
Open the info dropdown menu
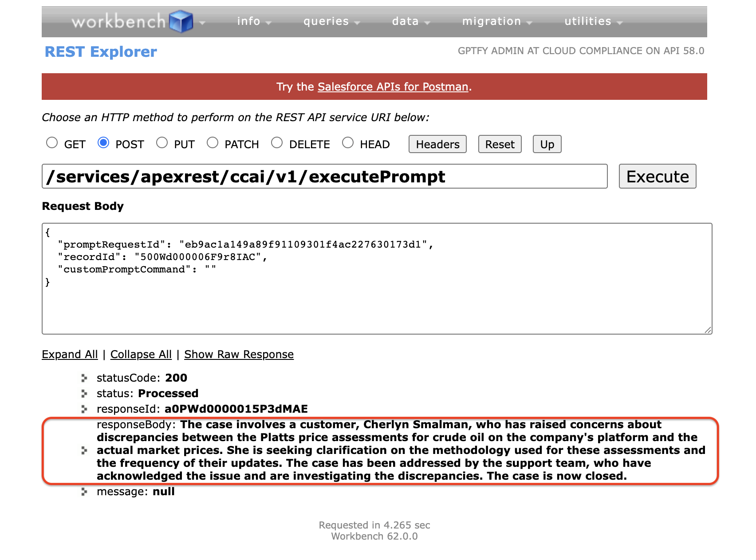point(253,21)
